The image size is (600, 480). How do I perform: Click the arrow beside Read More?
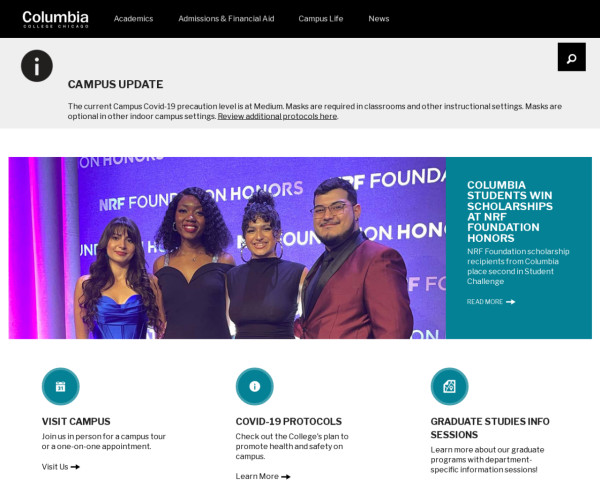point(510,302)
